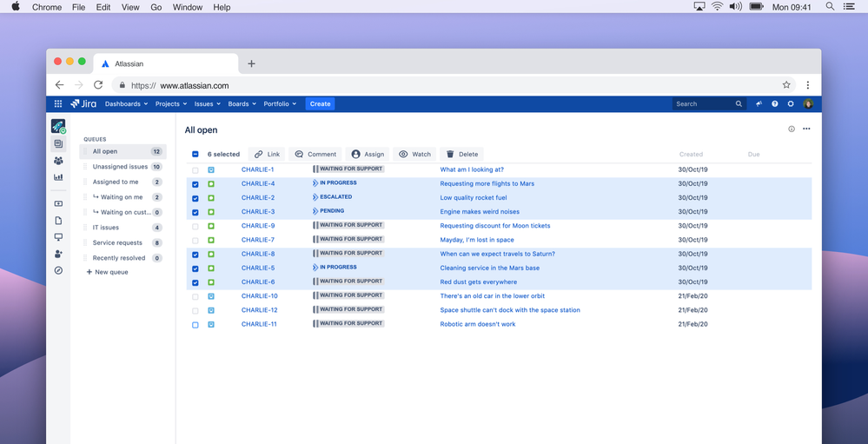This screenshot has height=444, width=868.
Task: Open Reports chart icon in sidebar
Action: (58, 177)
